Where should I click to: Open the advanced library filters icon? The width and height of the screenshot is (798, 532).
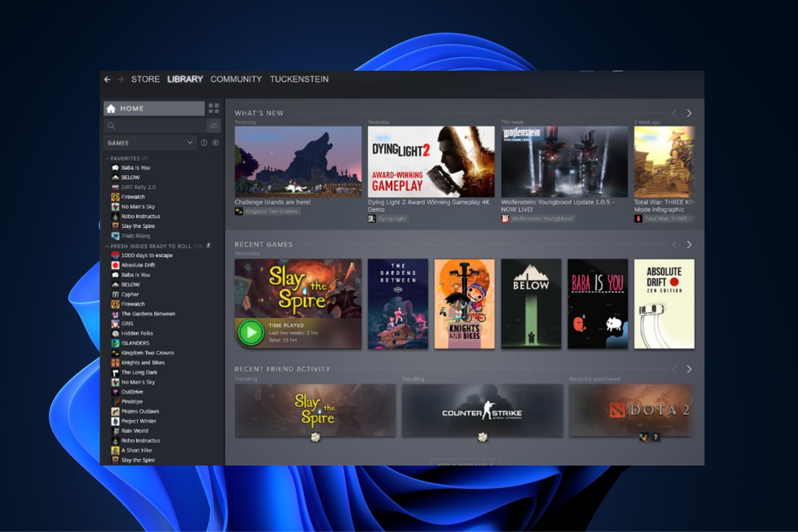click(213, 125)
